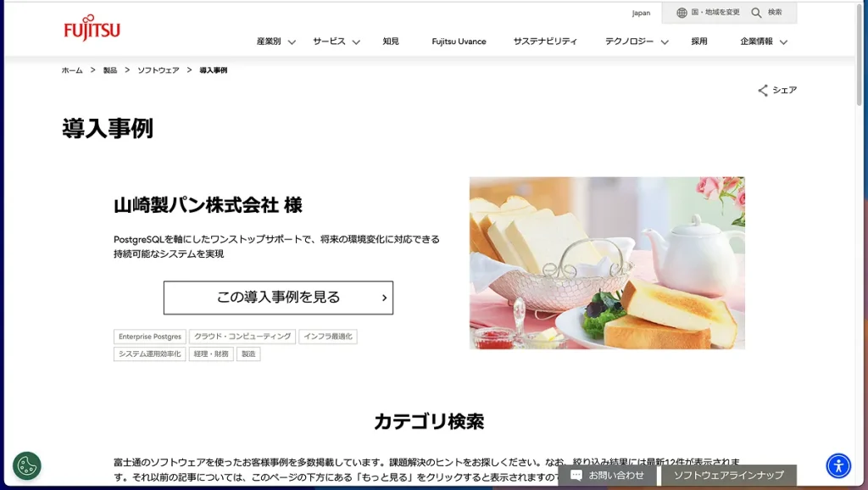868x490 pixels.
Task: Click the お問い合わせ button
Action: click(x=608, y=475)
